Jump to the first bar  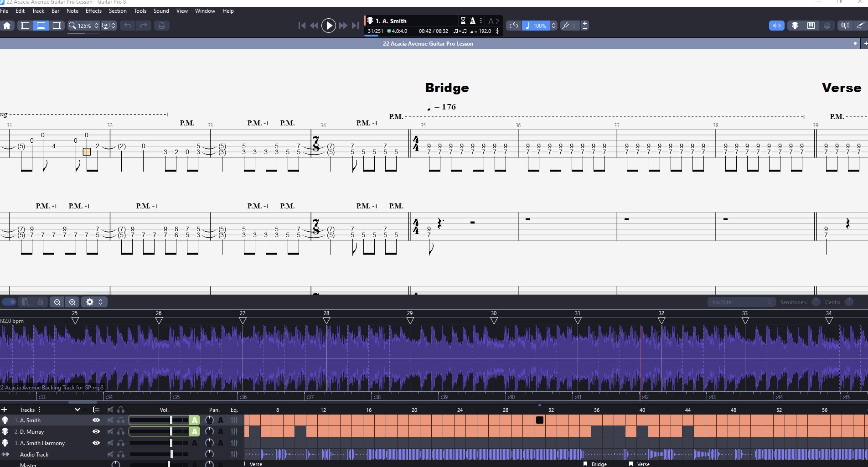point(301,26)
